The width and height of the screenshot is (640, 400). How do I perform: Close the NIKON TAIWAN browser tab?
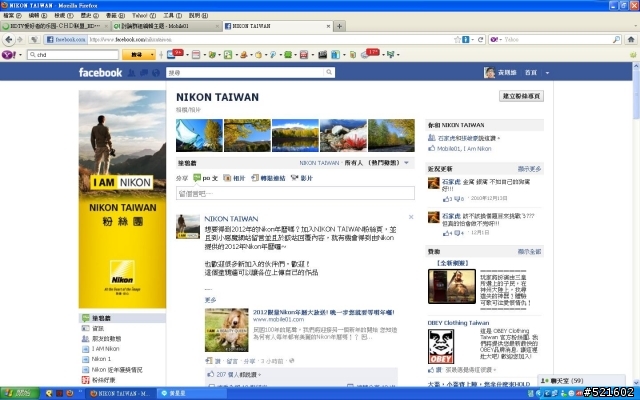328,26
